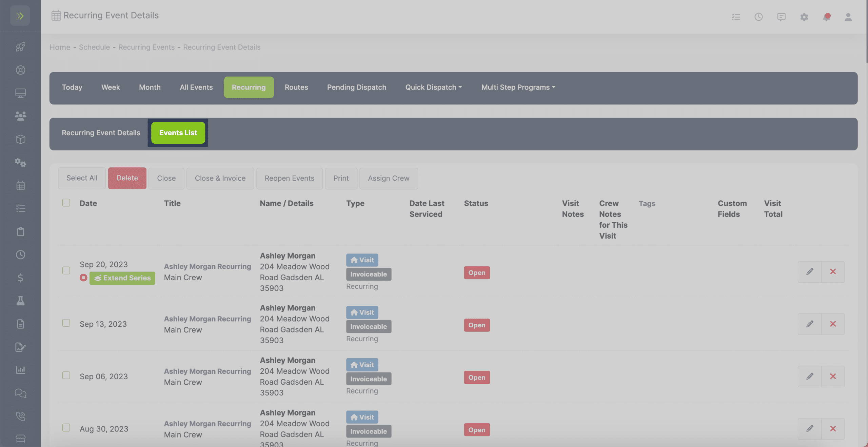Click edit pencil for Sep 13, 2023 event
This screenshot has height=447, width=868.
click(x=810, y=324)
